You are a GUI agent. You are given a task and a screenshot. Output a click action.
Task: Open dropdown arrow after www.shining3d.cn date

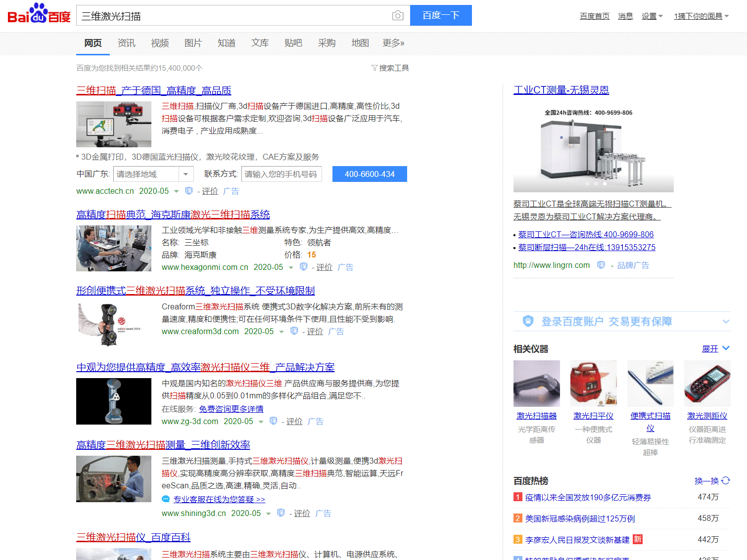pyautogui.click(x=268, y=514)
